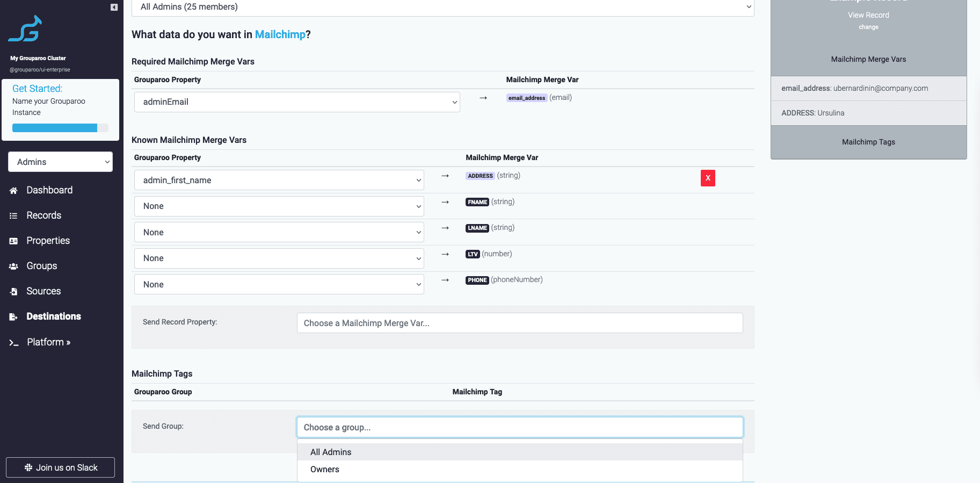
Task: Open property dropdown for PHONE
Action: (279, 284)
